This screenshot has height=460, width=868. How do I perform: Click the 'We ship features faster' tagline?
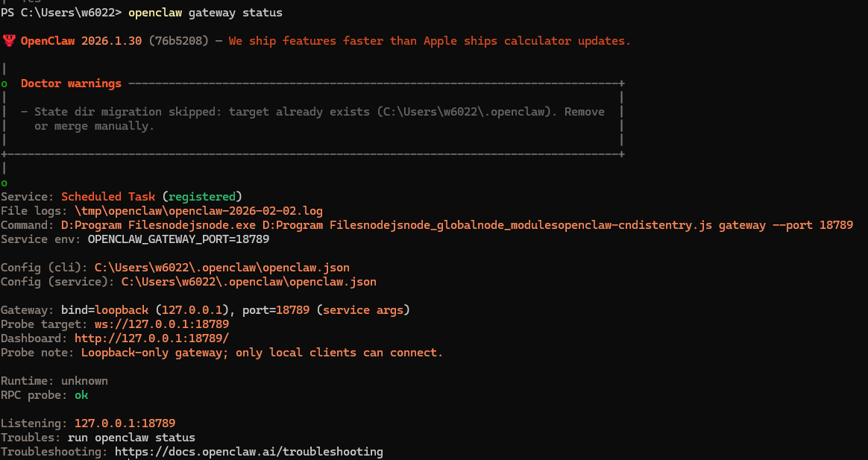tap(430, 41)
